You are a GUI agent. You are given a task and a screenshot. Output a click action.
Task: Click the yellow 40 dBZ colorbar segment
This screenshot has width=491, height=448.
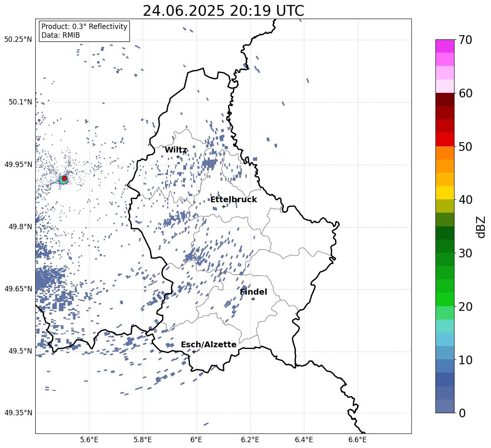[x=445, y=193]
